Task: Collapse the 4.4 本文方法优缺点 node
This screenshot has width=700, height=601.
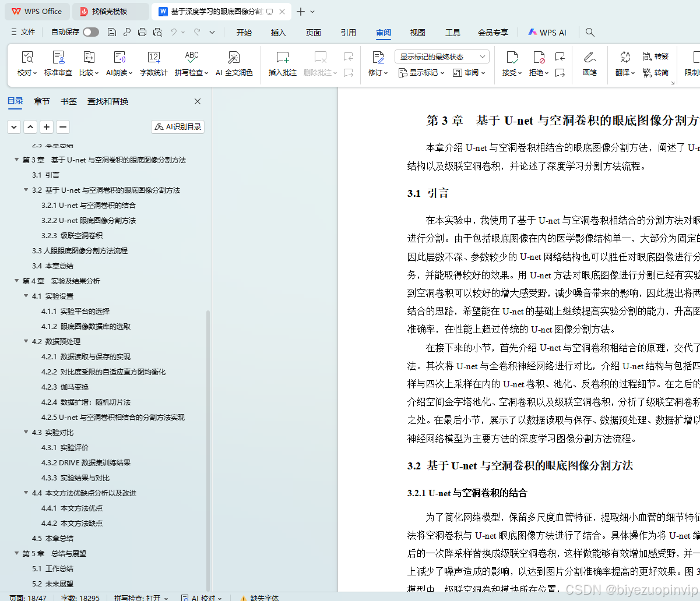Action: tap(26, 493)
